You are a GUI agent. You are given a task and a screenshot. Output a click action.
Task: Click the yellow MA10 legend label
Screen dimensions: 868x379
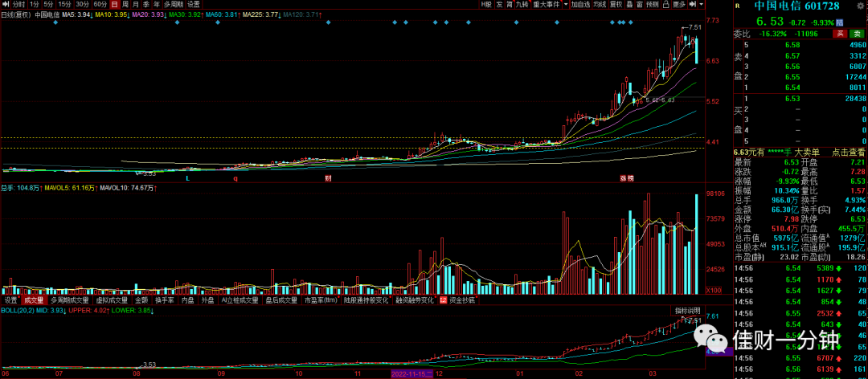(113, 15)
